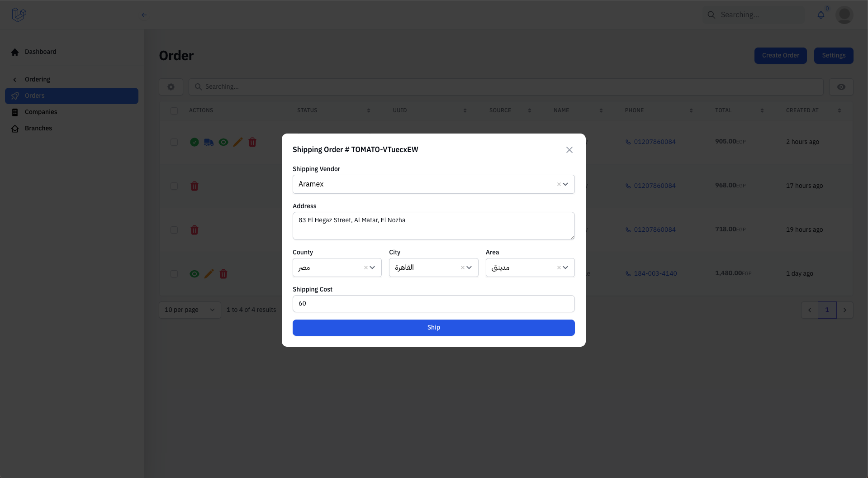The image size is (868, 478).
Task: Click the table settings gear icon
Action: point(171,87)
